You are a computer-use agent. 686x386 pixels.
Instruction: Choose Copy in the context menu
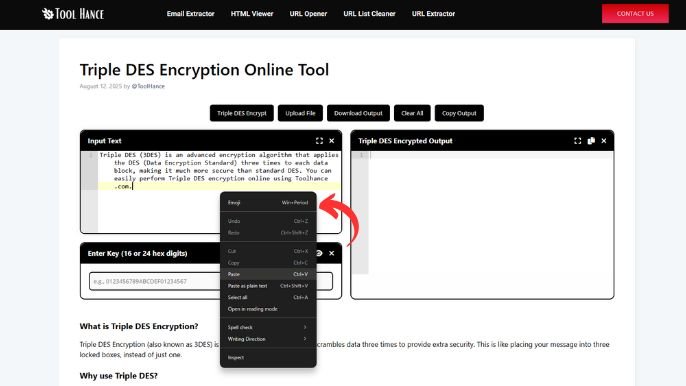point(268,263)
